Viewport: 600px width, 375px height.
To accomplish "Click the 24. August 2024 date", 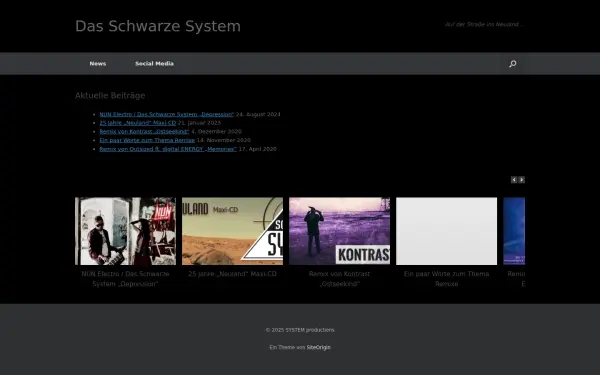I will [x=258, y=114].
